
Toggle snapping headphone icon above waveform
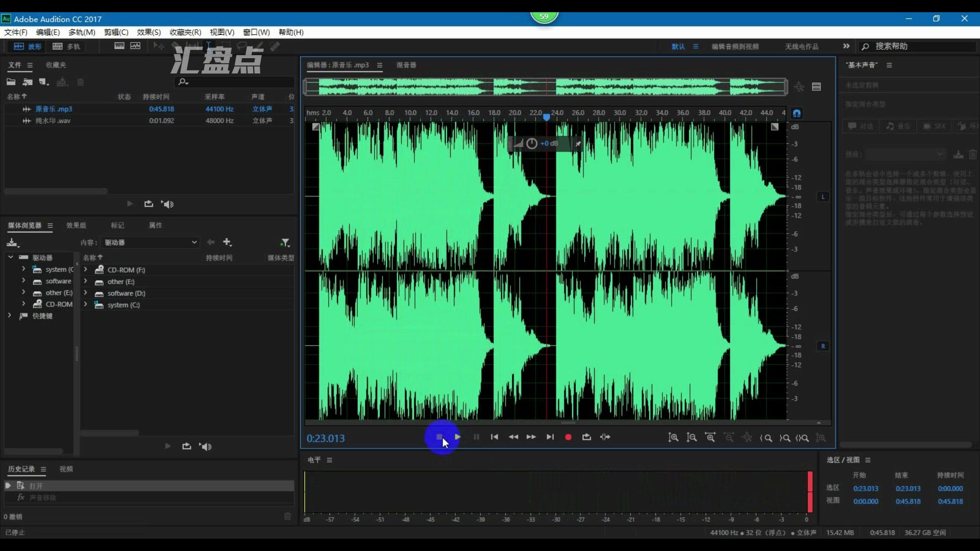(797, 113)
